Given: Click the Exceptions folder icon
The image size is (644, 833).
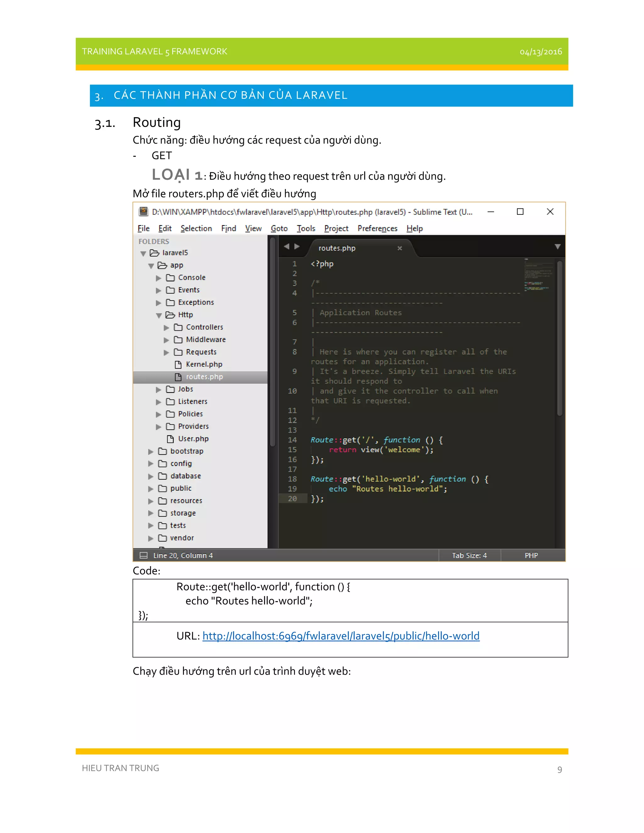Looking at the screenshot, I should pyautogui.click(x=170, y=302).
